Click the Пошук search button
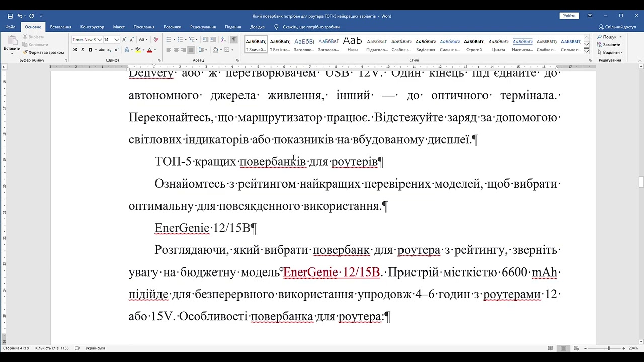The height and width of the screenshot is (362, 644). 609,37
